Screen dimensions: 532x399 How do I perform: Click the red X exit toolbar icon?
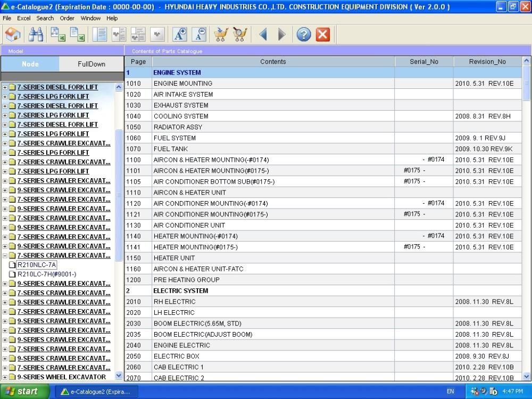[323, 35]
